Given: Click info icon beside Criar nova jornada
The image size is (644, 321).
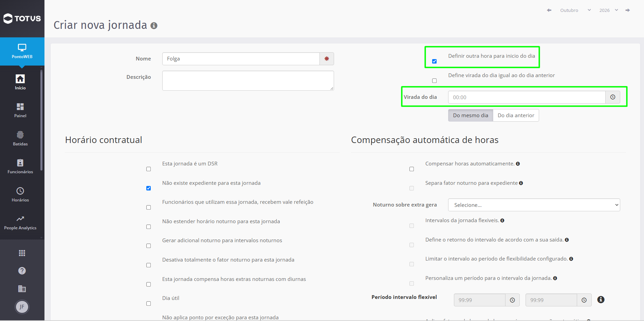Looking at the screenshot, I should (x=154, y=25).
